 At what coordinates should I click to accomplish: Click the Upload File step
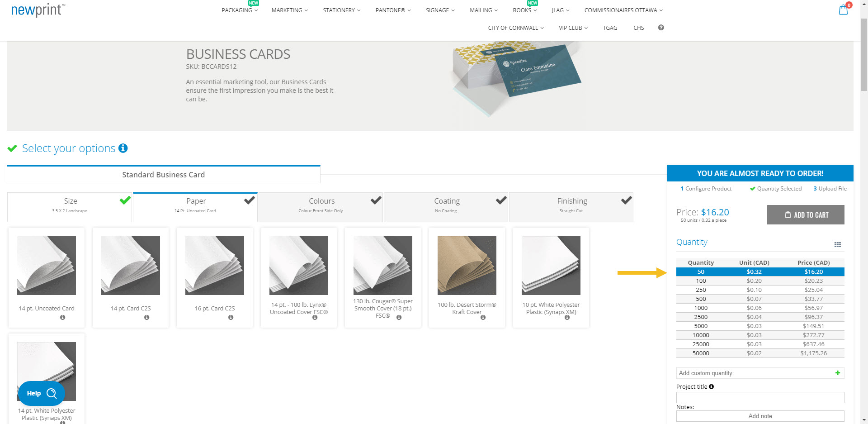tap(830, 189)
